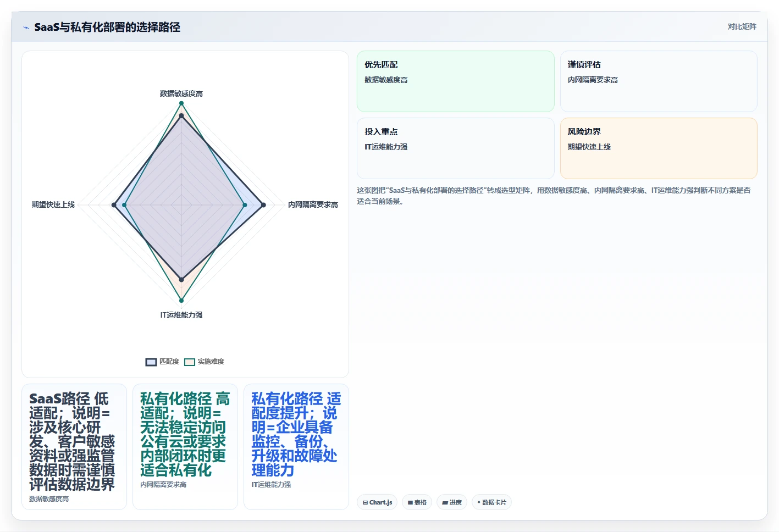The image size is (779, 532).
Task: Select the 实施难度 legend label
Action: pos(211,362)
